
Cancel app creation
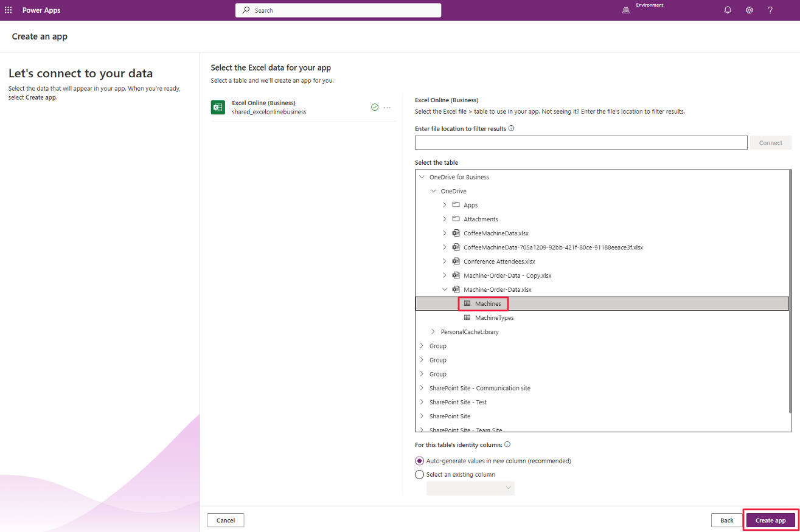pyautogui.click(x=226, y=520)
